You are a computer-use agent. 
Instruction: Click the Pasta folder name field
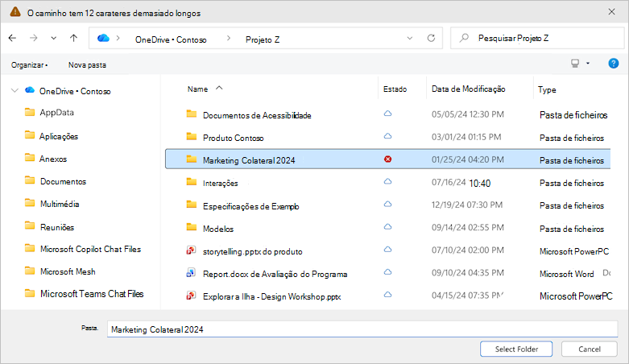click(362, 329)
